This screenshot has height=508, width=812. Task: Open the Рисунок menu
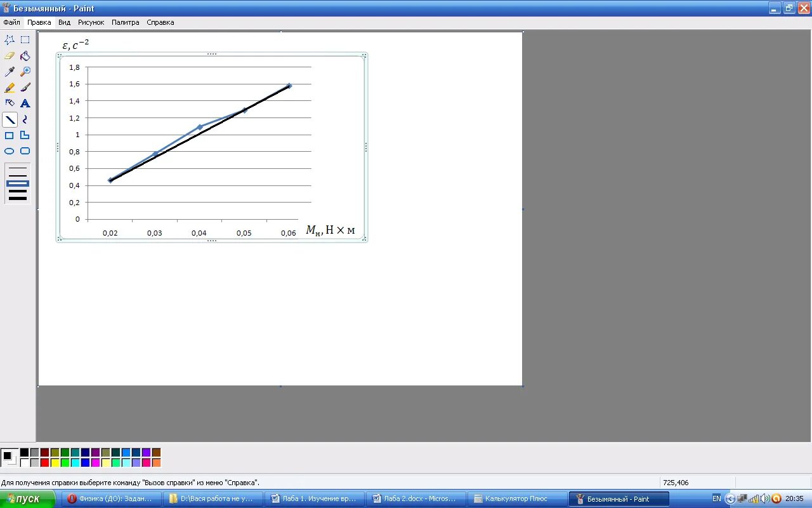click(x=91, y=22)
